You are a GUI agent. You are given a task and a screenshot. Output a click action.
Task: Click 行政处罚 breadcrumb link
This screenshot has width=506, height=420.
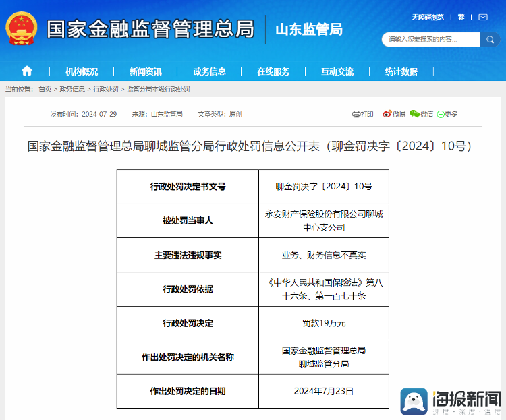(x=105, y=89)
